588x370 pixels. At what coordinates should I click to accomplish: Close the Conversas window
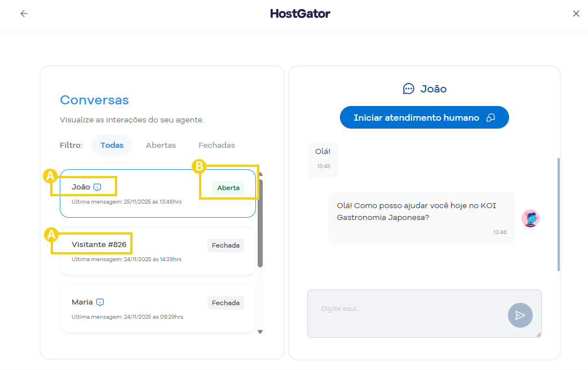[x=576, y=13]
